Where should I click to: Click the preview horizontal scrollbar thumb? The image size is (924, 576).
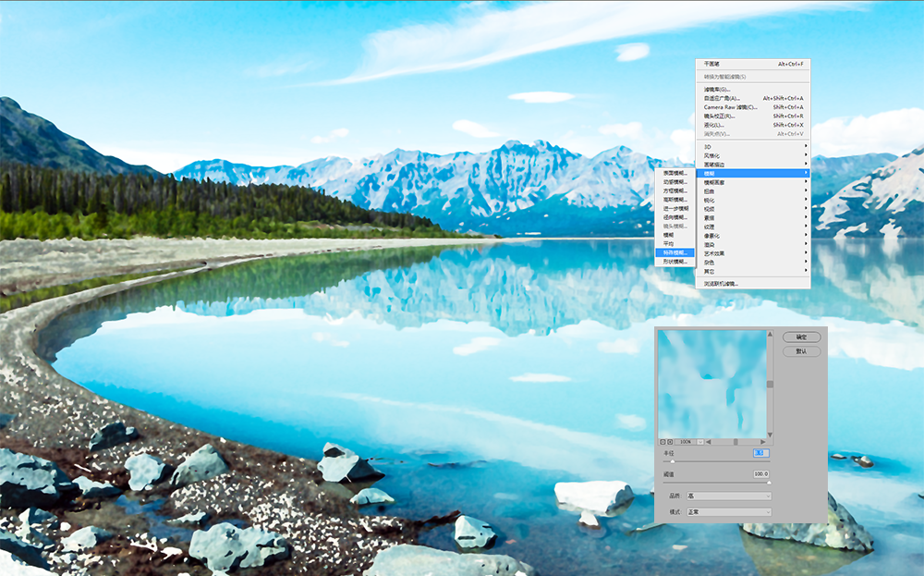pyautogui.click(x=736, y=442)
